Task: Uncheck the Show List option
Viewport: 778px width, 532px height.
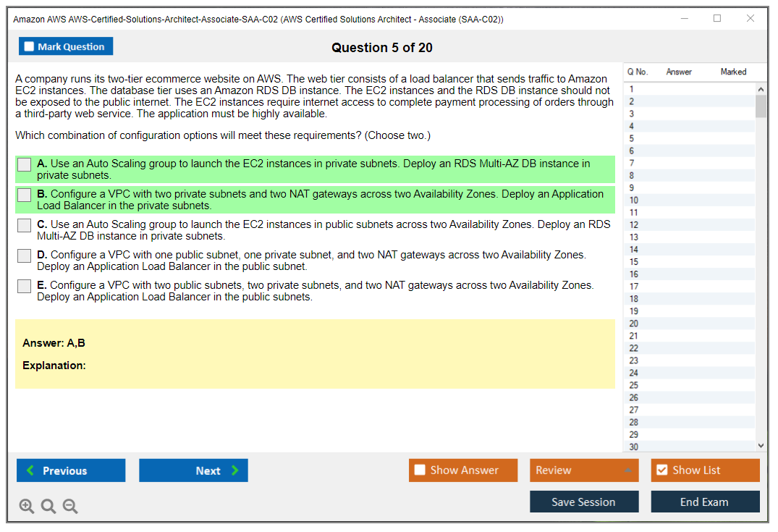Action: coord(661,470)
